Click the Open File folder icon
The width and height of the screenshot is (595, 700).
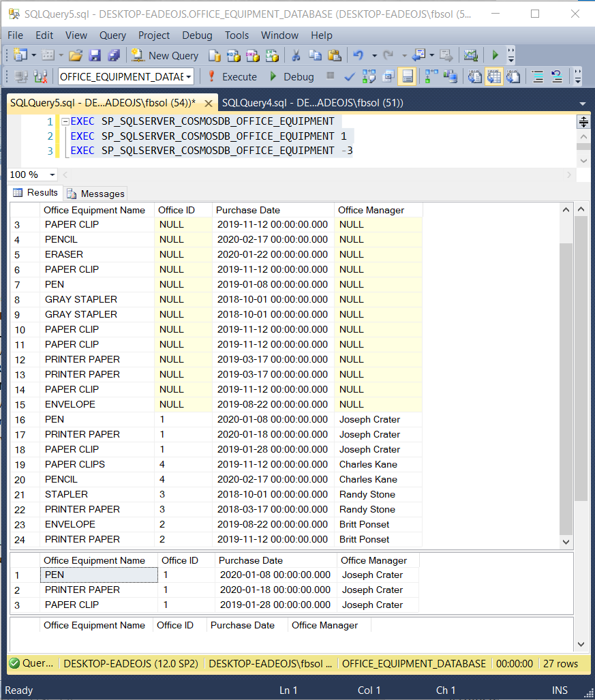click(x=75, y=56)
